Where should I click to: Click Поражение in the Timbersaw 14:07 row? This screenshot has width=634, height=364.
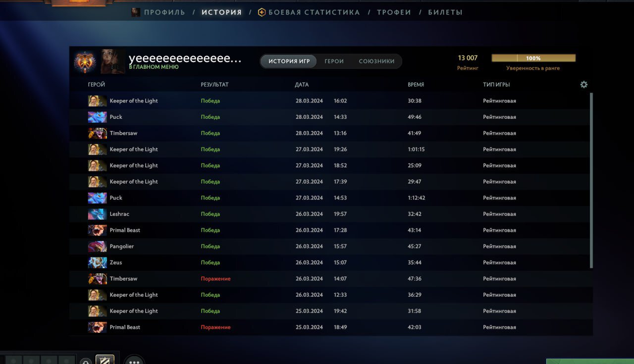[216, 279]
